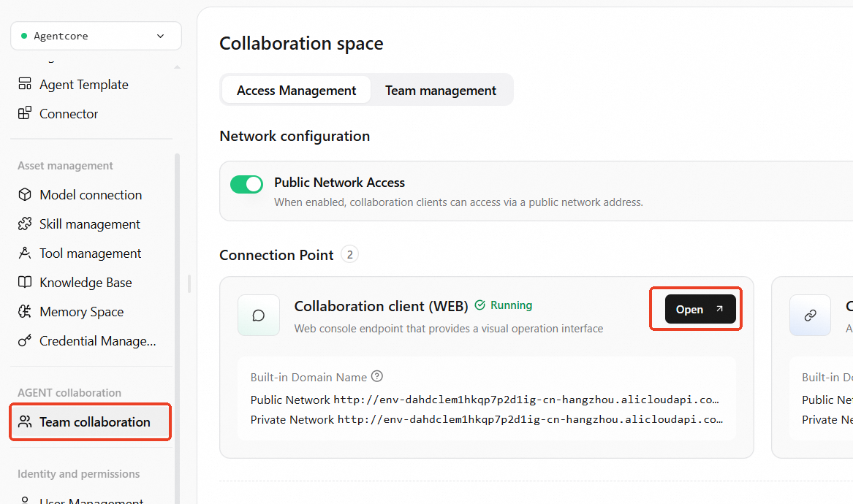Disable the Public Network Access switch
This screenshot has width=853, height=504.
tap(246, 184)
